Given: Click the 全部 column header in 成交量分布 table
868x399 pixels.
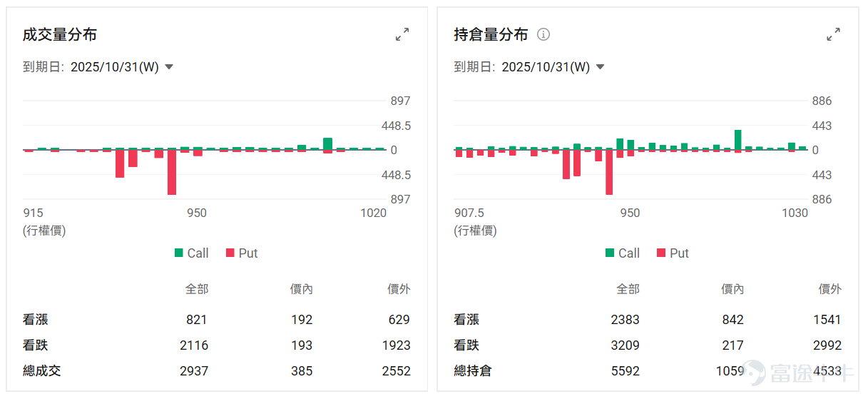Looking at the screenshot, I should pos(197,289).
